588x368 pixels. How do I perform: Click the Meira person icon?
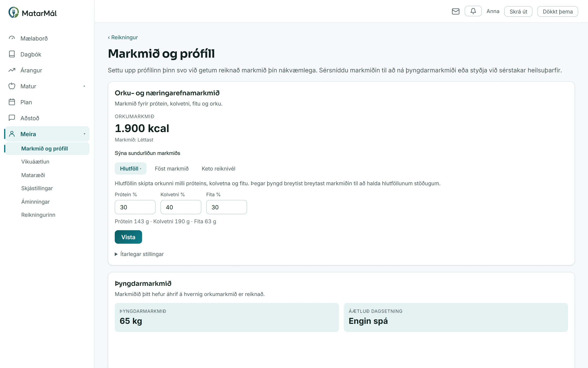(12, 134)
